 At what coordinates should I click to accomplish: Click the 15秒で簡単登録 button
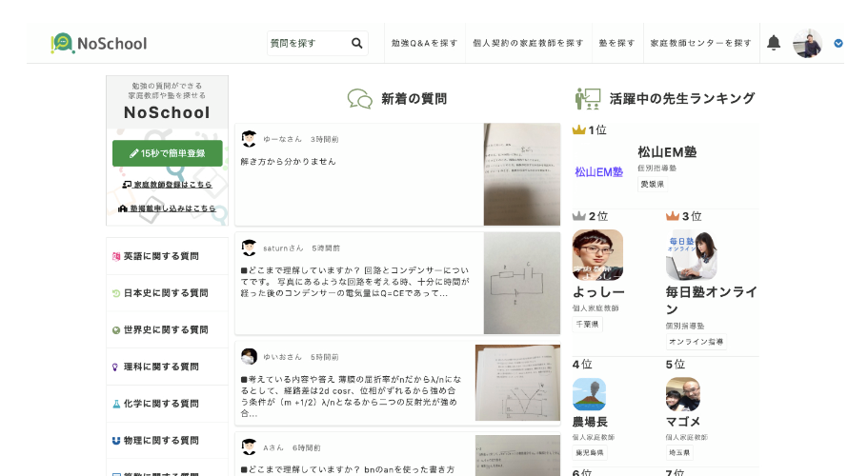click(x=167, y=153)
